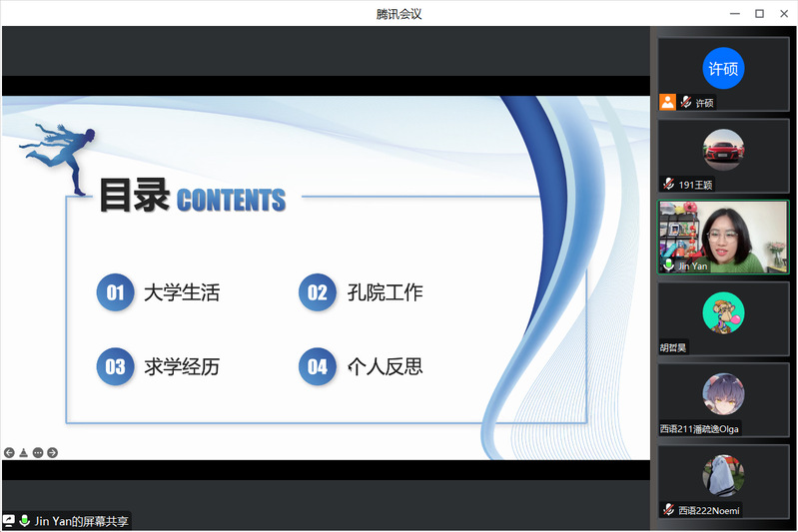Select Jin Yan's video thumbnail
This screenshot has height=532, width=798.
pyautogui.click(x=723, y=235)
